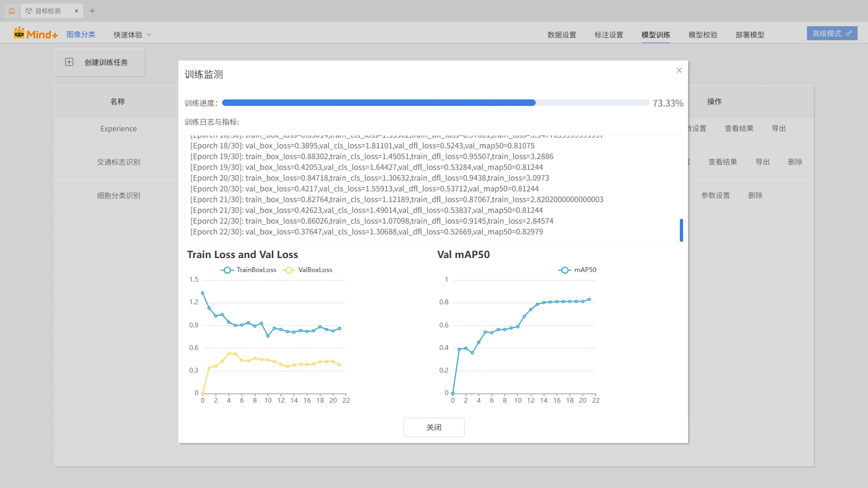The width and height of the screenshot is (868, 488).
Task: Click the plus icon for 创建训练任务
Action: 69,62
